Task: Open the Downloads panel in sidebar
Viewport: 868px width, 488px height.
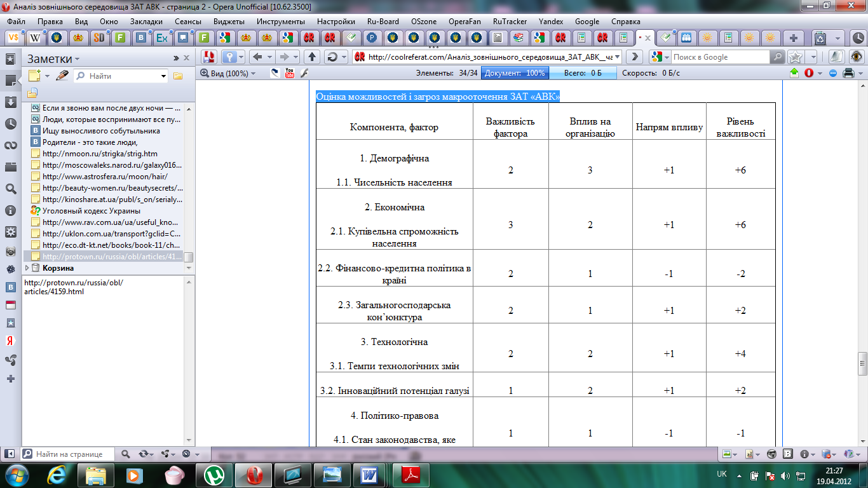Action: pyautogui.click(x=11, y=102)
